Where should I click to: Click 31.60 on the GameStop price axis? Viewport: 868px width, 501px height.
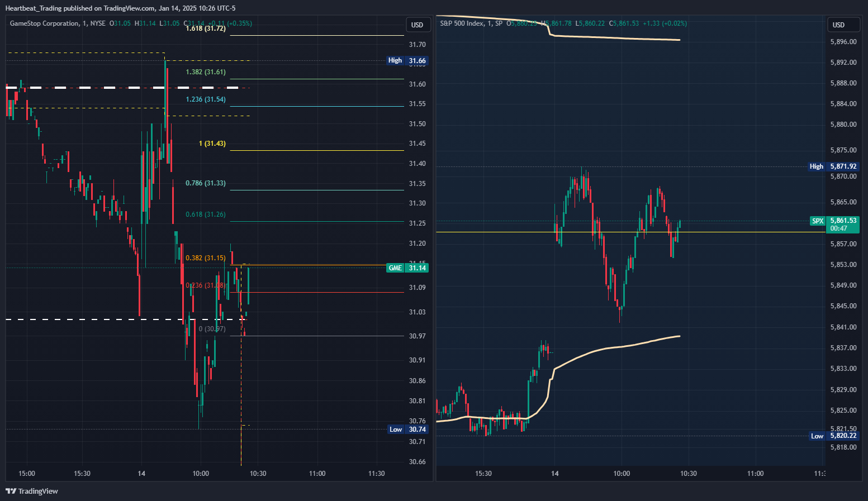pyautogui.click(x=418, y=84)
